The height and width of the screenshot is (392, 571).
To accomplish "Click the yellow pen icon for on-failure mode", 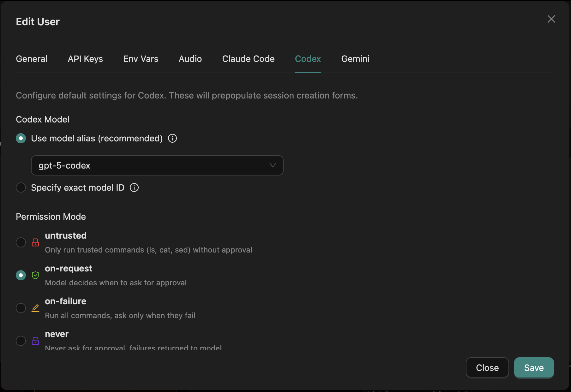I will [x=35, y=308].
